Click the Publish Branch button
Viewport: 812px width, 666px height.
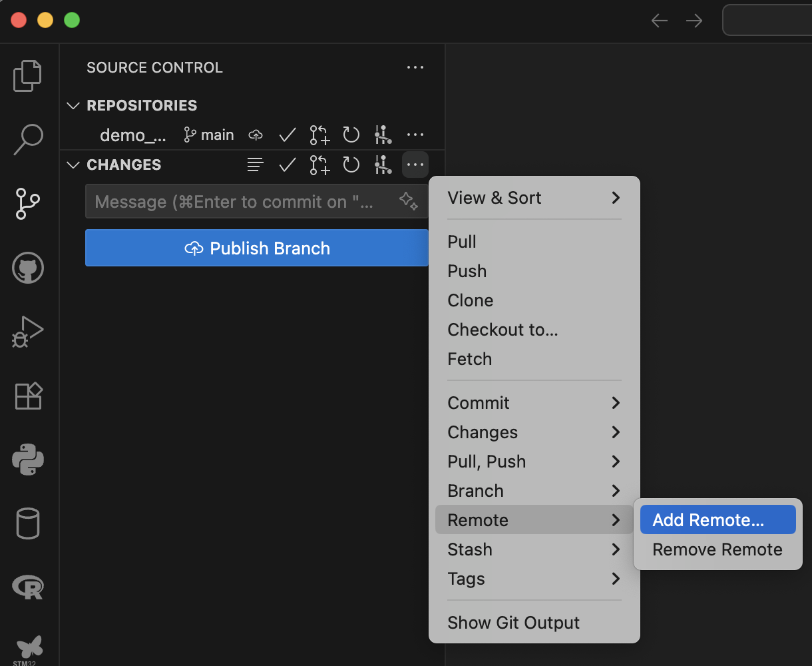click(256, 248)
